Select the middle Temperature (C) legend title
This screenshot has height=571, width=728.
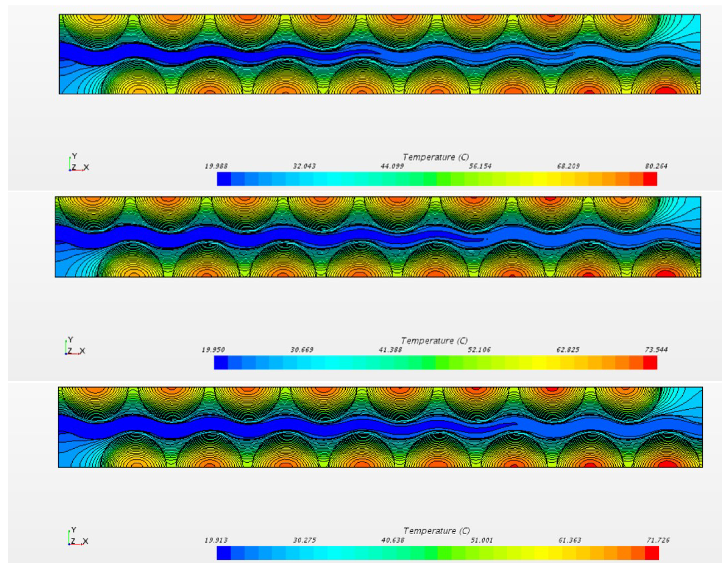[x=434, y=341]
